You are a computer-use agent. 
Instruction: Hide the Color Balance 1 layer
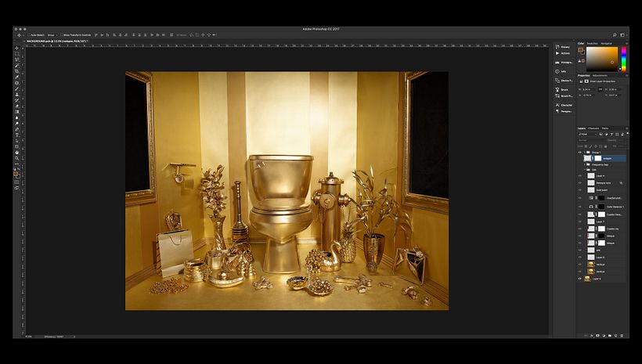580,207
